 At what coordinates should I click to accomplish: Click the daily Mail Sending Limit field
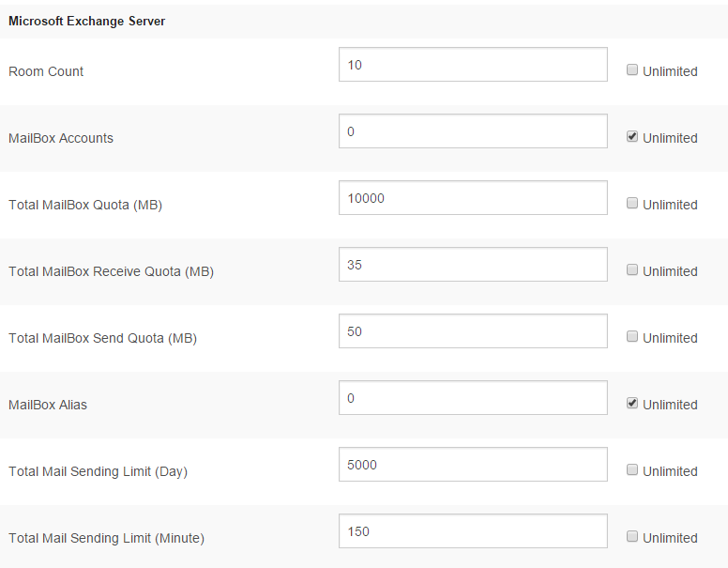point(473,465)
